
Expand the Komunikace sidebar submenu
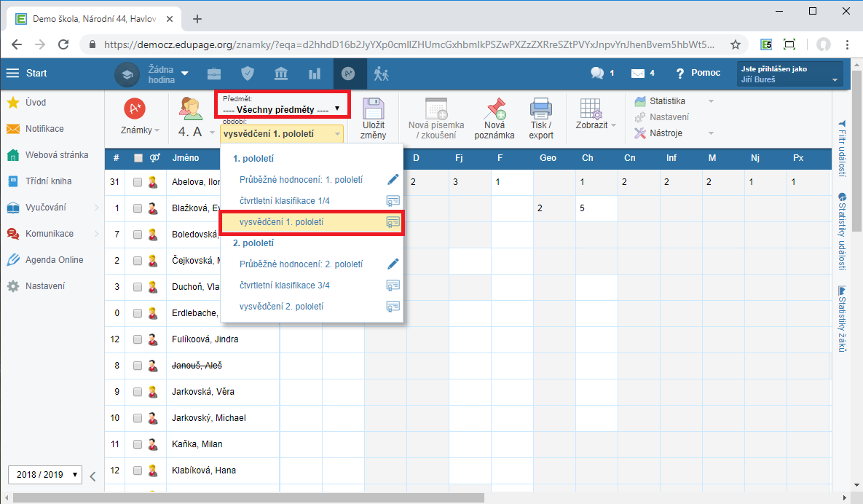pyautogui.click(x=97, y=234)
